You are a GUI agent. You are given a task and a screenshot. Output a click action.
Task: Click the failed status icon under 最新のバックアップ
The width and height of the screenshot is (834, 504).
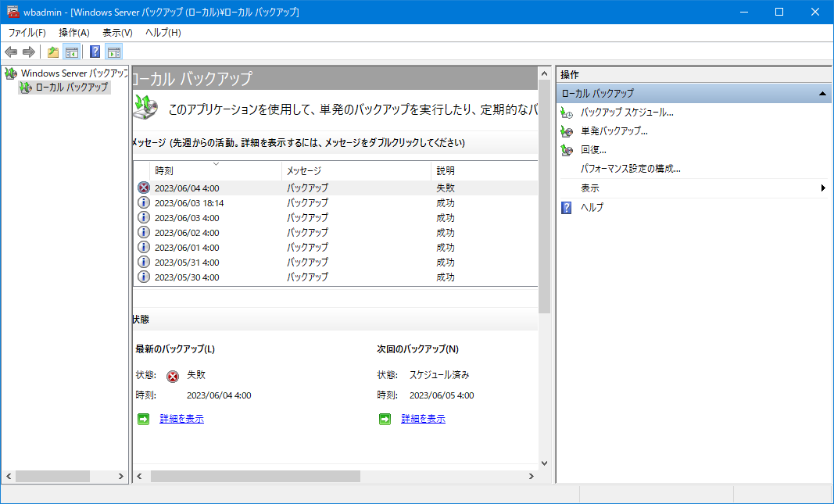[x=173, y=377]
